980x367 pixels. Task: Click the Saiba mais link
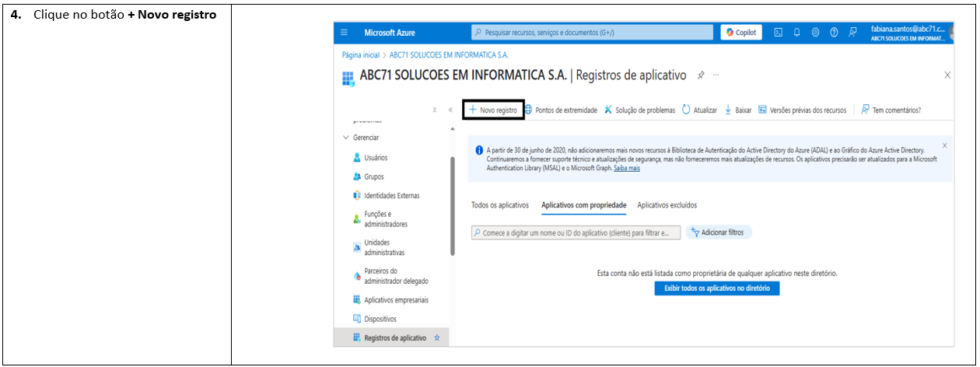point(626,168)
